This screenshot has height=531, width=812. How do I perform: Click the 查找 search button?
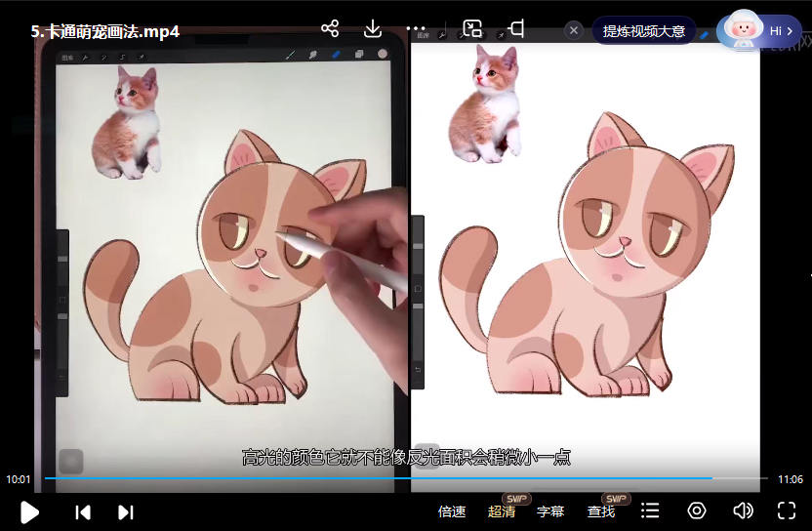click(x=600, y=511)
